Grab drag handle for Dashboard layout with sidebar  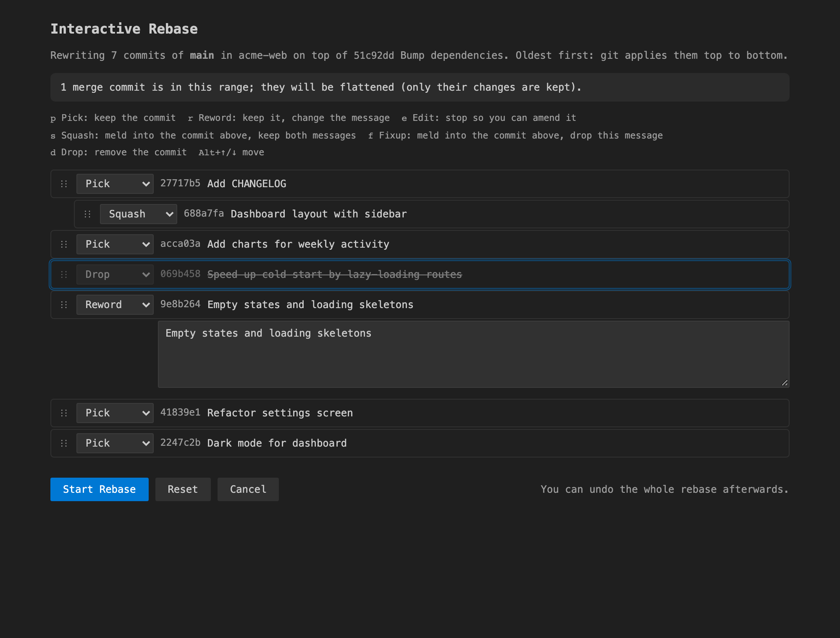click(87, 214)
